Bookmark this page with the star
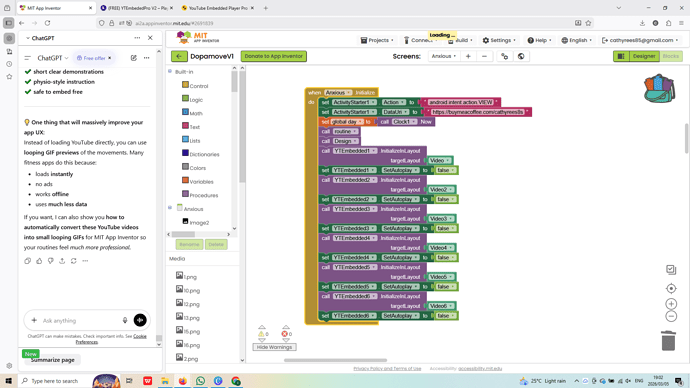The height and width of the screenshot is (388, 690). (588, 23)
